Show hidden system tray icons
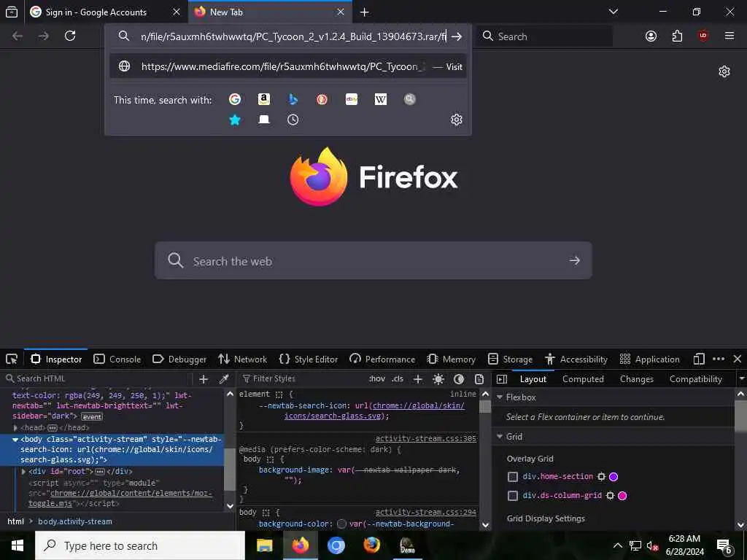Screen dimensions: 747x560 point(617,545)
